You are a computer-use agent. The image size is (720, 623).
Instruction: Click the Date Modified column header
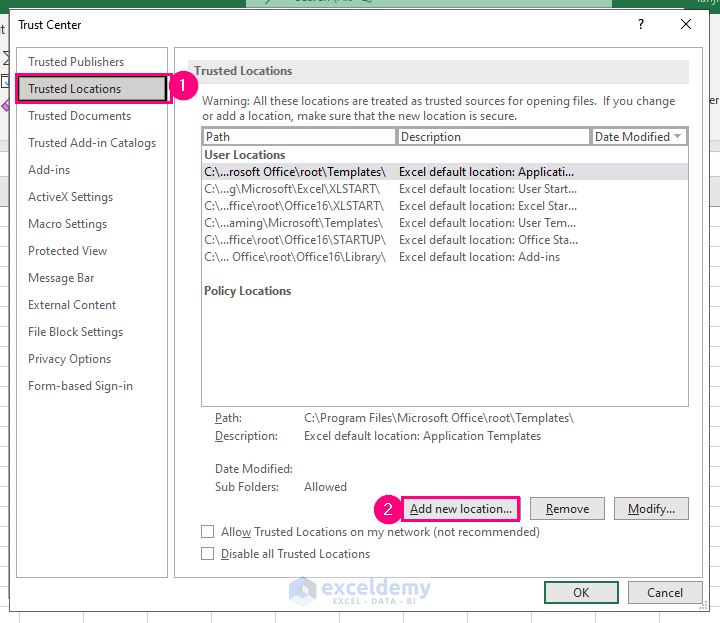coord(639,137)
